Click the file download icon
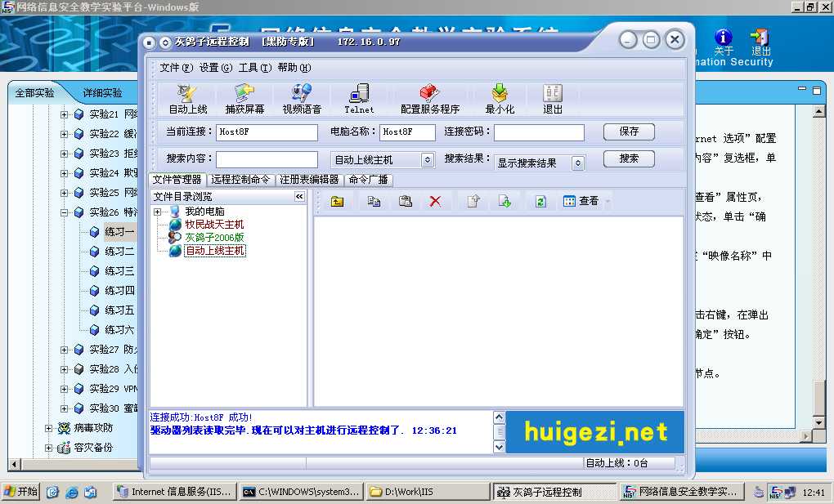The height and width of the screenshot is (504, 834). tap(504, 202)
